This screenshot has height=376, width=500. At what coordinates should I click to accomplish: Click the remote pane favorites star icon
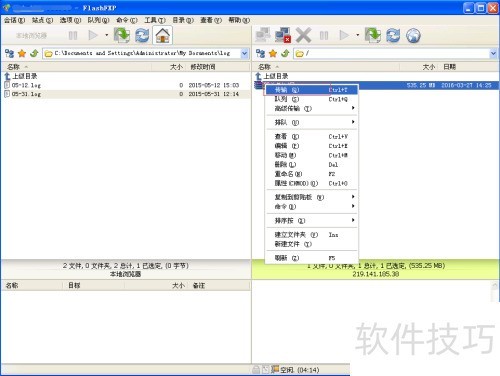pos(273,53)
